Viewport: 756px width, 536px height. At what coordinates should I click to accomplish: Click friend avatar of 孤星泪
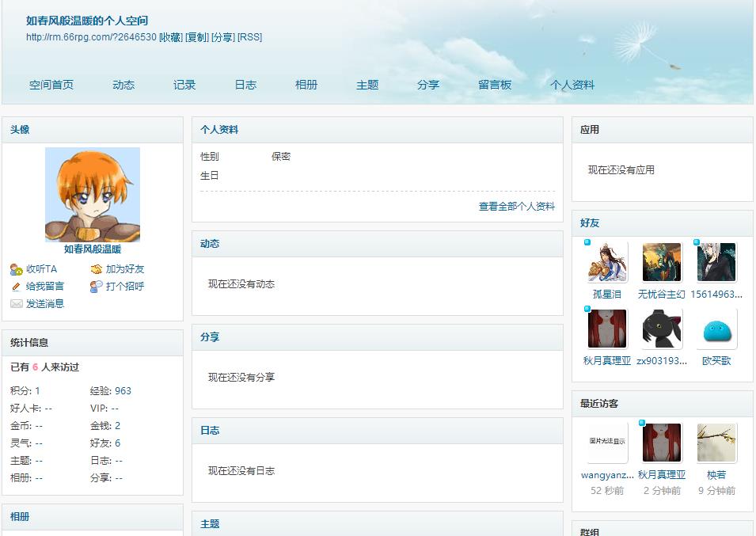coord(607,262)
